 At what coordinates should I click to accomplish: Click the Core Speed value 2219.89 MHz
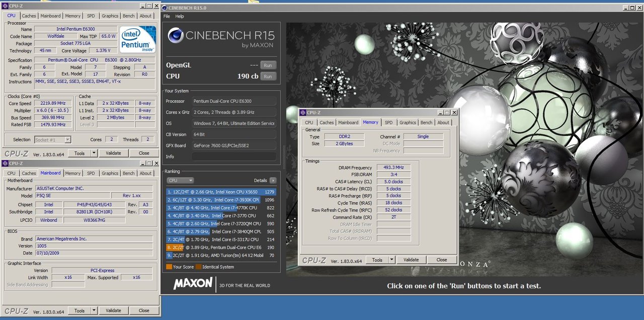53,103
